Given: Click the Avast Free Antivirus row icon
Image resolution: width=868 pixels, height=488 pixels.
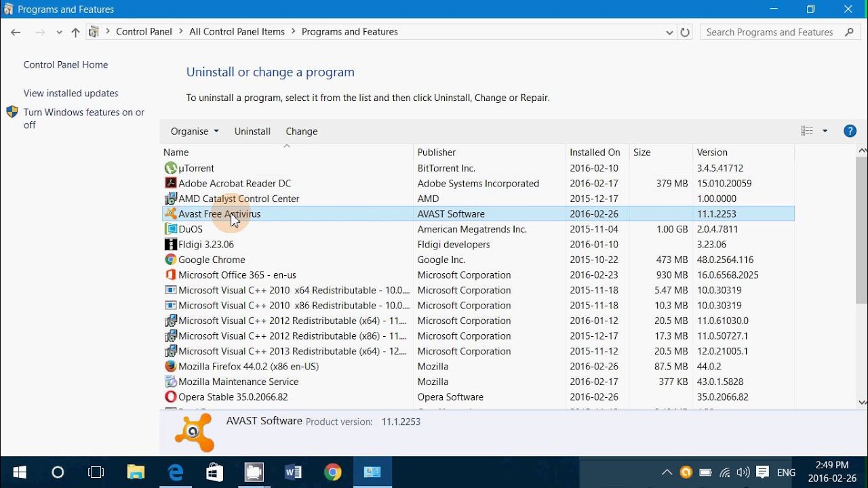Looking at the screenshot, I should tap(171, 213).
